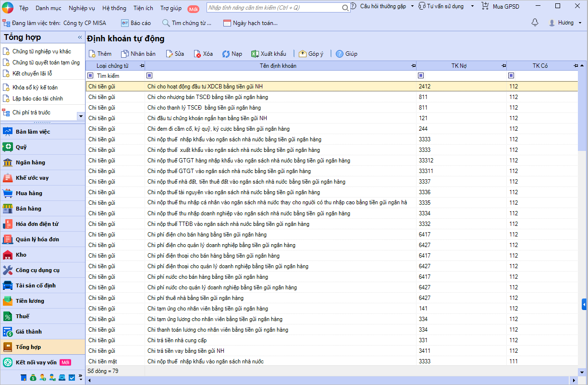Screen dimensions: 588x385
Task: Open Mua GPSD shopping cart
Action: (x=485, y=6)
